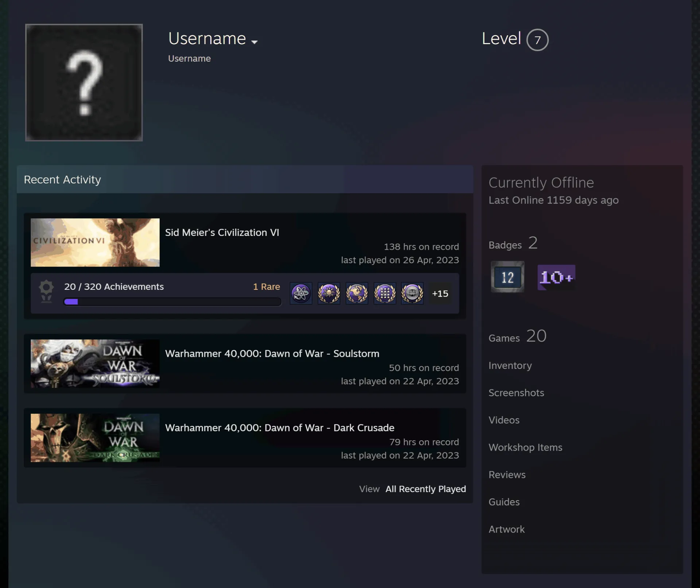Open the star grid achievement icon
Image resolution: width=700 pixels, height=588 pixels.
point(385,293)
